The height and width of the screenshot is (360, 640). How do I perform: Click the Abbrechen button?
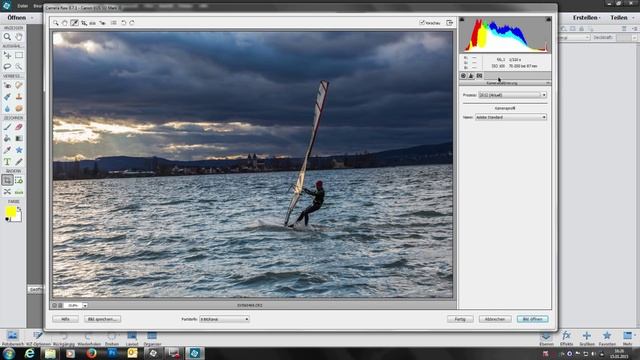(495, 319)
